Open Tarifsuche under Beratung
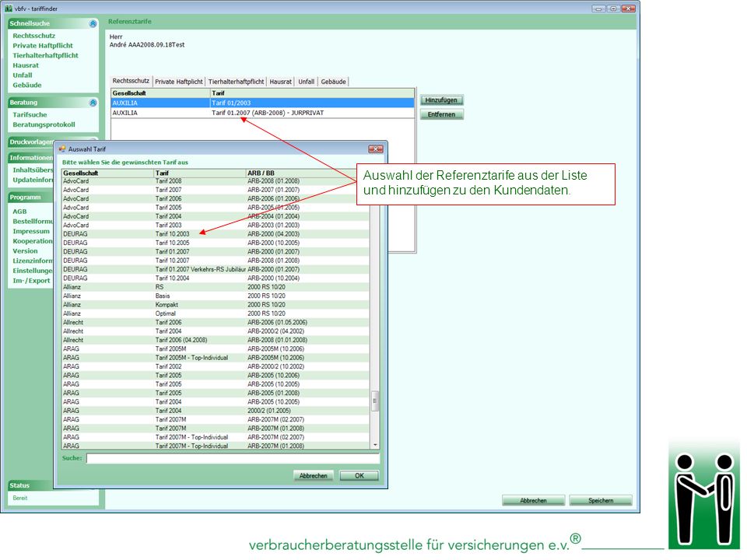747x560 pixels. click(30, 115)
